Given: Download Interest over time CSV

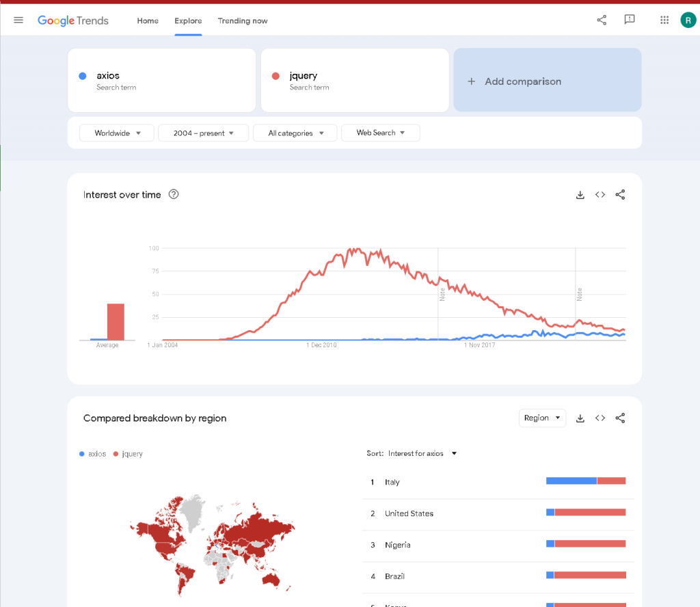Looking at the screenshot, I should (x=580, y=195).
